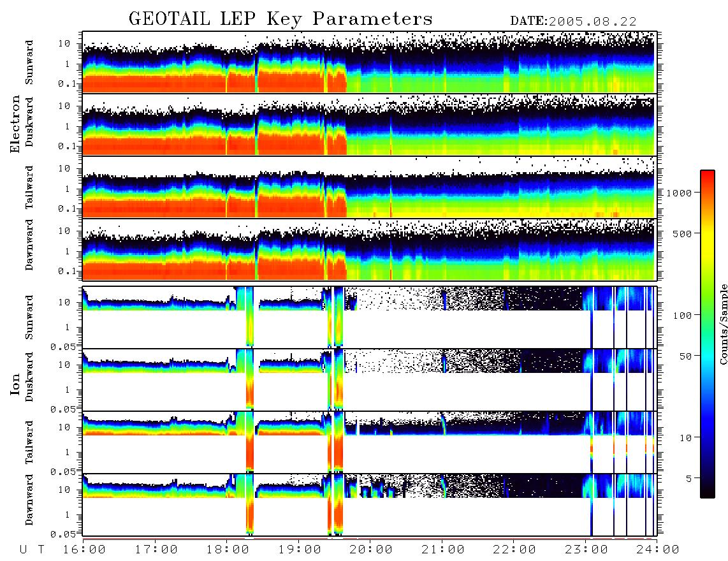
Task: Select the "Counts/Sample" colorbar label
Action: pos(723,324)
